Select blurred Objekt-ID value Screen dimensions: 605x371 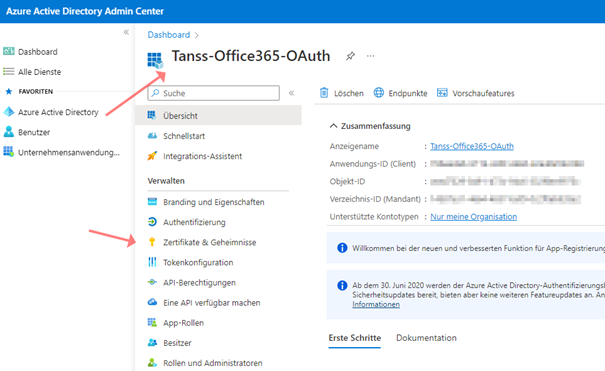505,181
